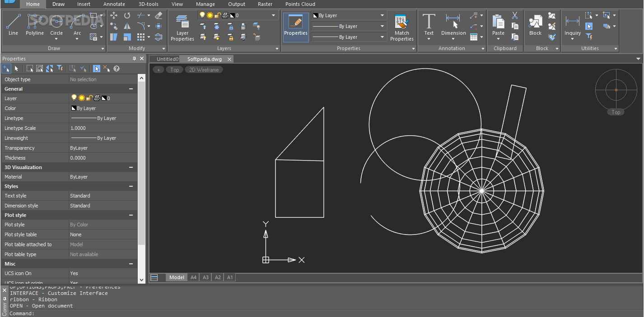Click the 2D Wireframe visual style button

coord(204,70)
